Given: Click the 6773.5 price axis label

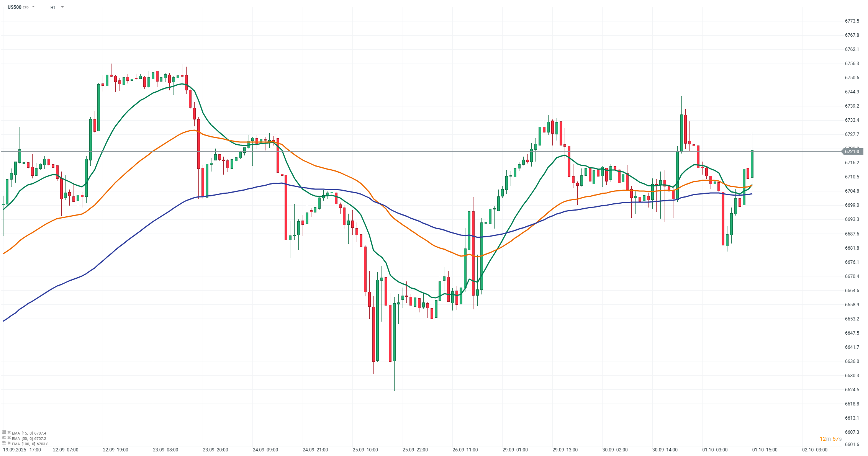Looking at the screenshot, I should point(852,21).
